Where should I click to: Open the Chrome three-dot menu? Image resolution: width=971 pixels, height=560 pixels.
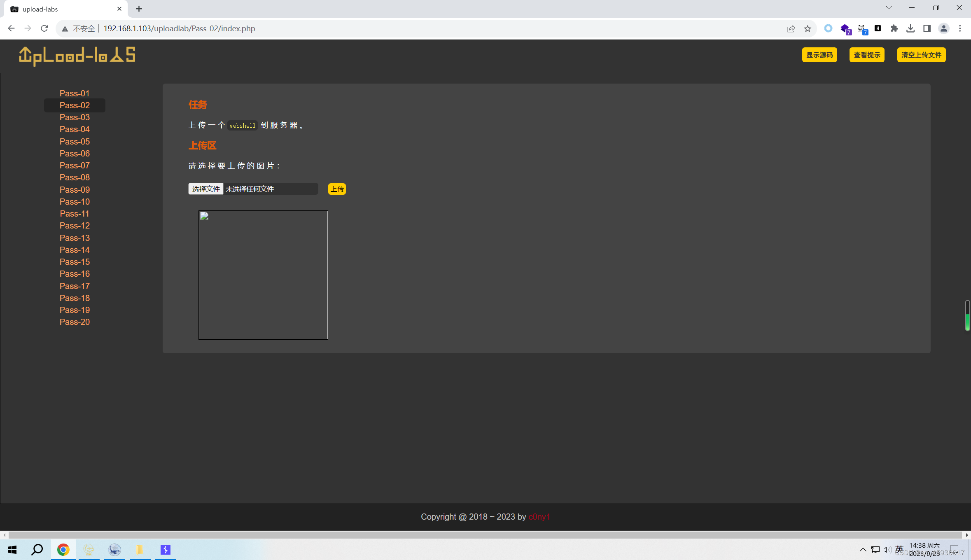pos(960,28)
